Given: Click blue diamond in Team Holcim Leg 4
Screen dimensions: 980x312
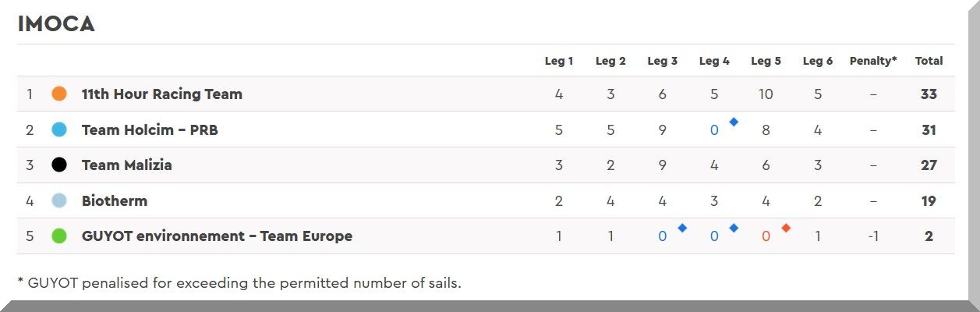Looking at the screenshot, I should point(734,122).
